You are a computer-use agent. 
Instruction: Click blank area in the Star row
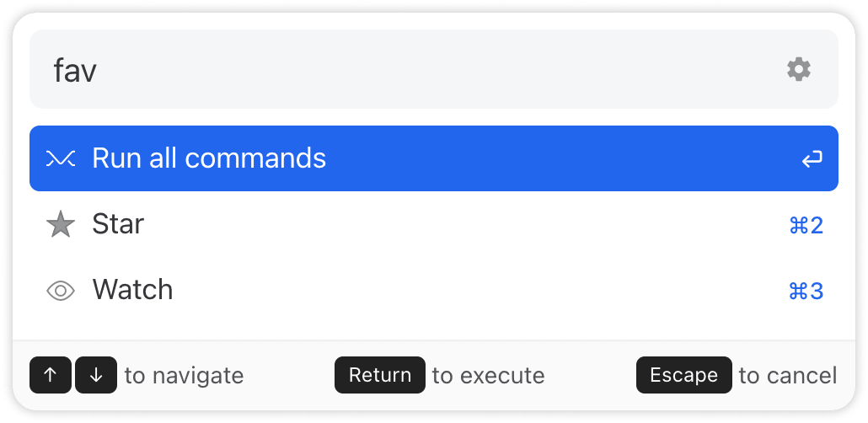point(465,224)
